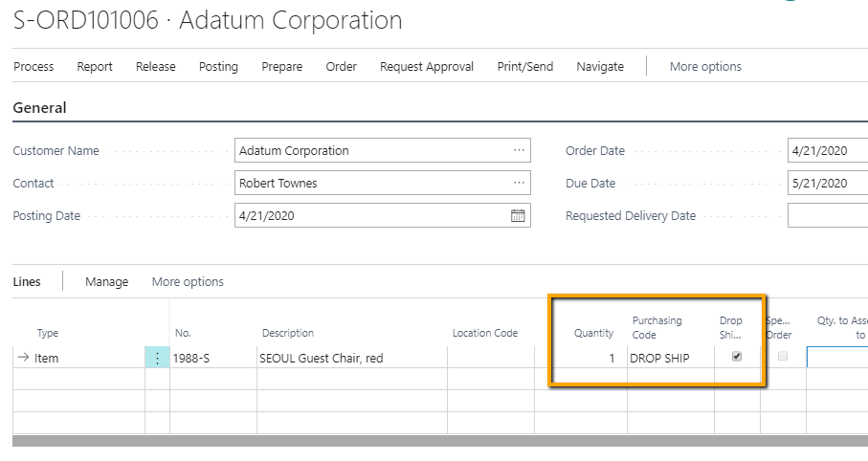Open the Navigate menu

(x=600, y=66)
